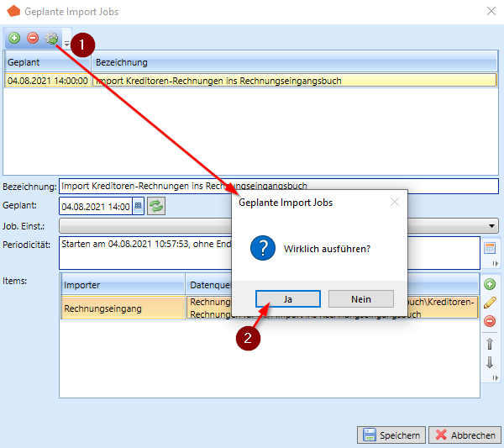Delete the selected item from Items list

[490, 321]
